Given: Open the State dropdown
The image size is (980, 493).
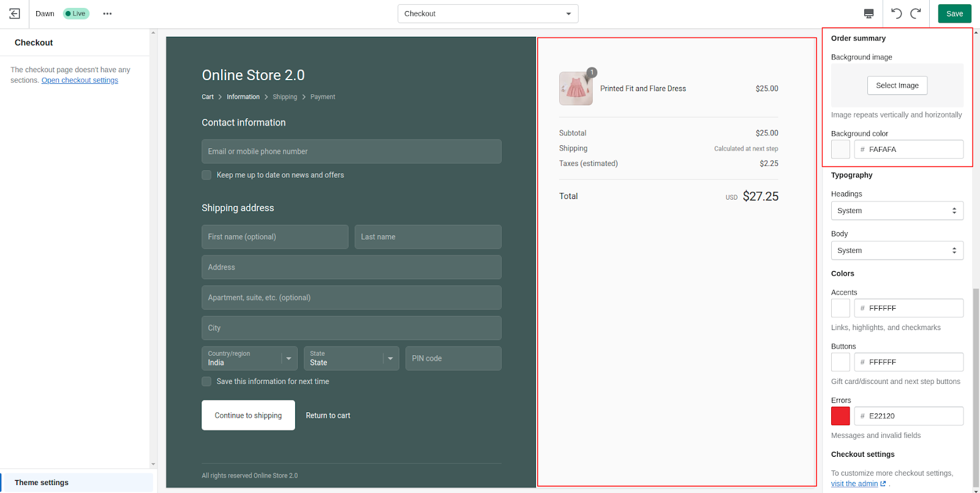Looking at the screenshot, I should pos(351,358).
